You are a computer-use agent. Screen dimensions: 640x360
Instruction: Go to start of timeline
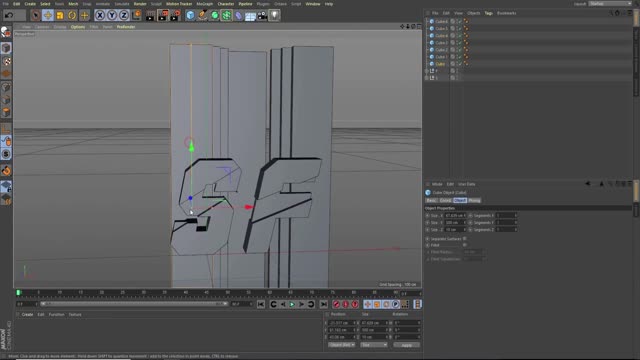pyautogui.click(x=261, y=304)
